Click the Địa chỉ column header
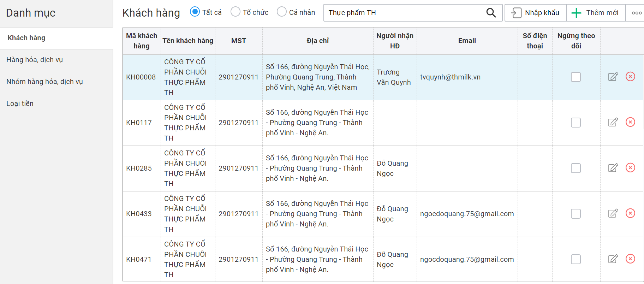Viewport: 644px width, 284px height. 318,41
